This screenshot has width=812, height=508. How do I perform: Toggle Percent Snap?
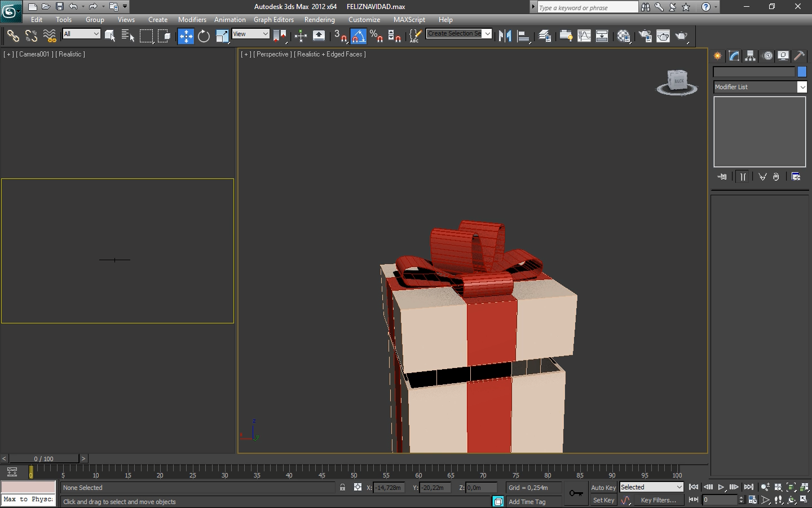click(376, 36)
